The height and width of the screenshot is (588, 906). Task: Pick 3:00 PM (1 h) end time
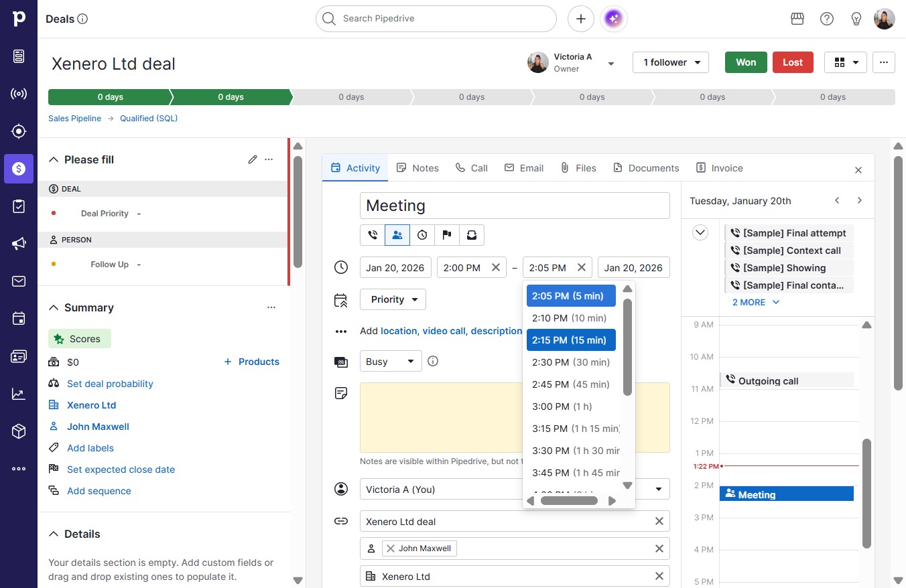pos(571,407)
